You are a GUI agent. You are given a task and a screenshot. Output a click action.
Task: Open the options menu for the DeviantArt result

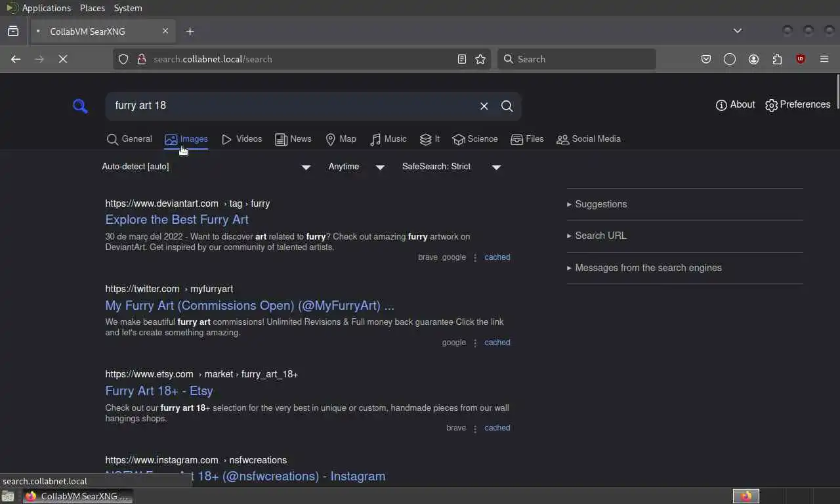pos(475,257)
